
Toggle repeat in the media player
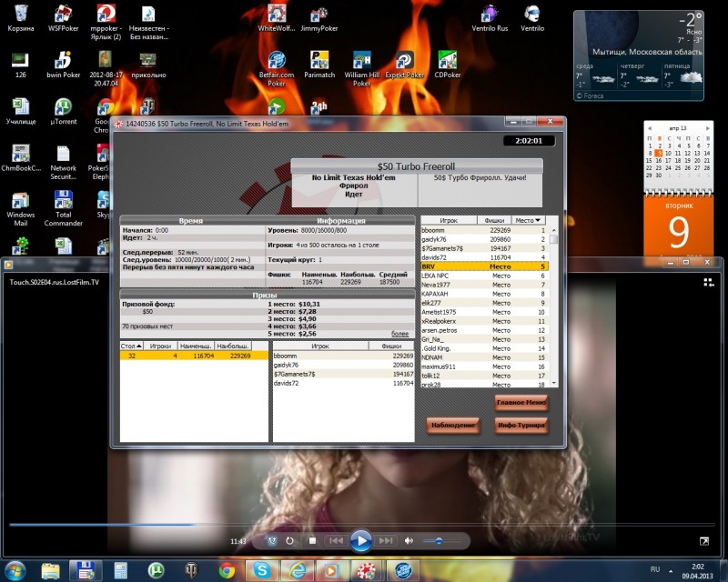[x=290, y=540]
